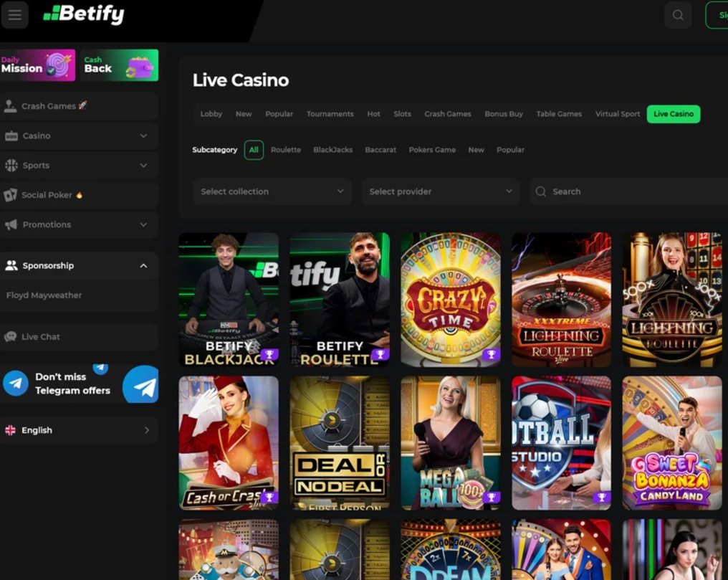Screen dimensions: 728x580
Task: Switch to the Tournaments tab
Action: [x=330, y=114]
